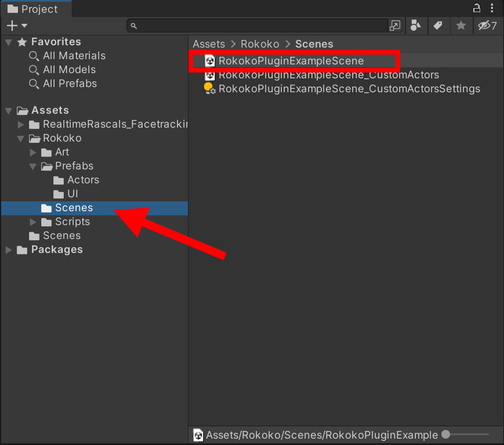Open the Project panel three-dot menu
Viewport: 504px width, 445px height.
click(x=492, y=8)
